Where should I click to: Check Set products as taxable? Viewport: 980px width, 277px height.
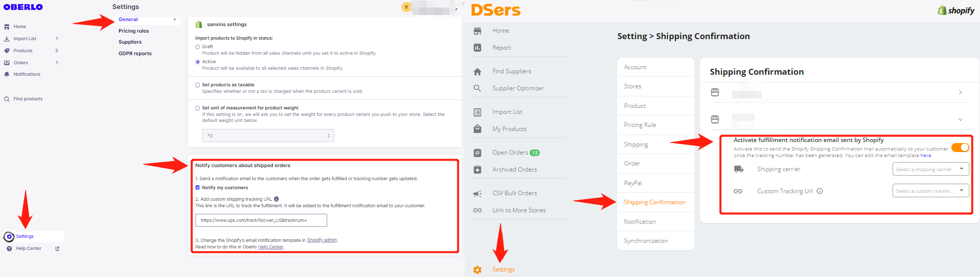tap(198, 85)
